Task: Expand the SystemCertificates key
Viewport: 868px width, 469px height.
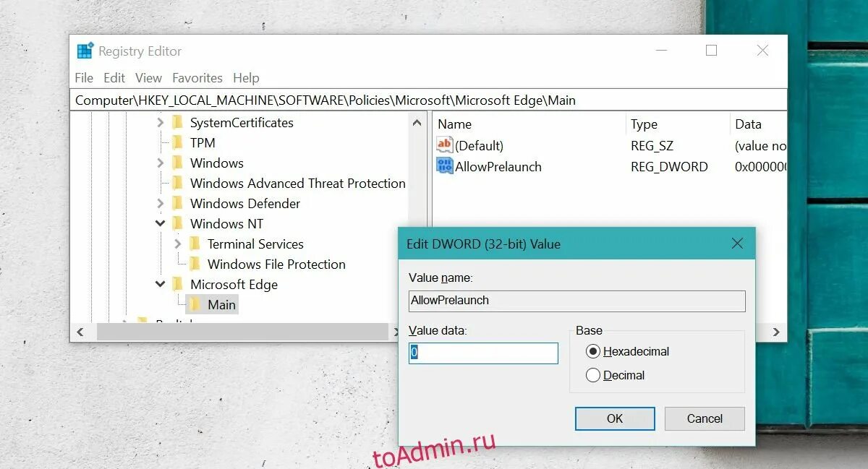Action: point(161,123)
